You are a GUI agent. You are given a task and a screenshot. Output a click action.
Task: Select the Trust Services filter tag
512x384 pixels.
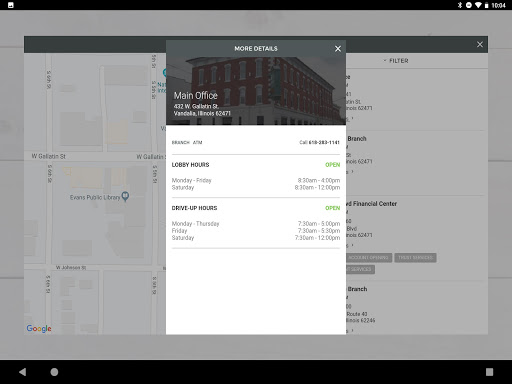point(415,258)
